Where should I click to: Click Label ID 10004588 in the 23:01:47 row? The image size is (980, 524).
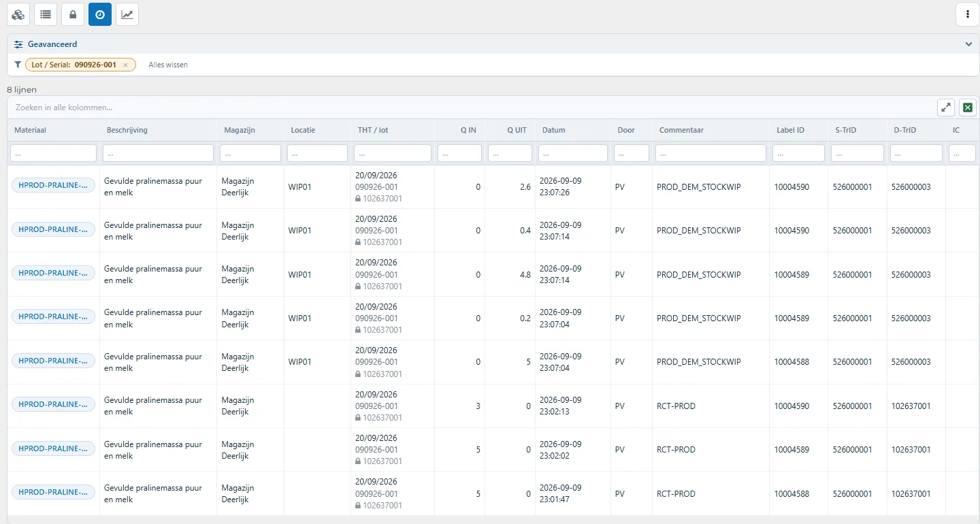click(791, 493)
